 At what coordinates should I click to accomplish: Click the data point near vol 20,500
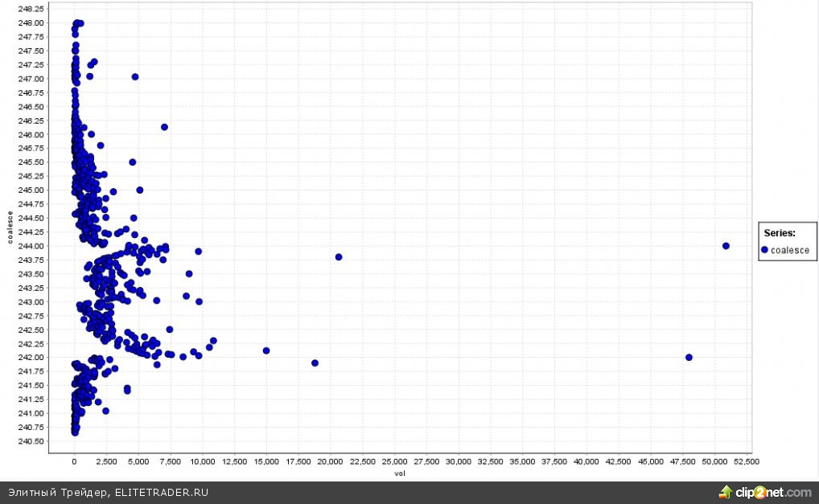coord(339,256)
